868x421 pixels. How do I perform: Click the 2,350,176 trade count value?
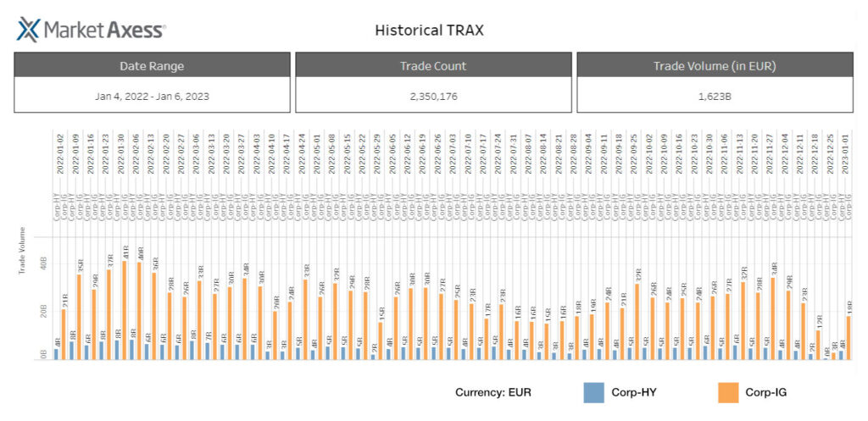(433, 96)
